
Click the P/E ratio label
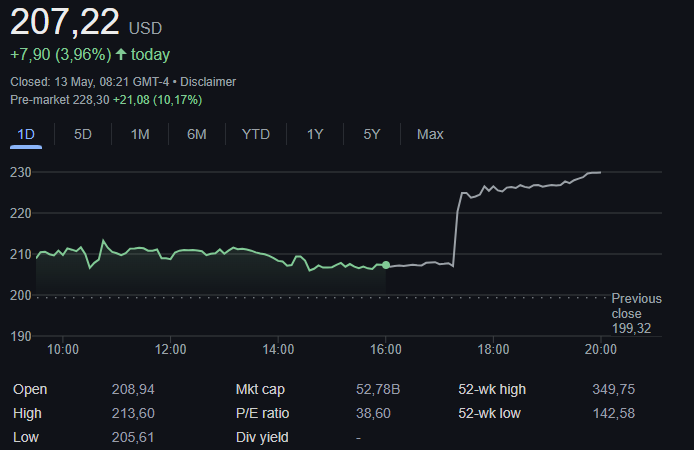click(x=262, y=413)
